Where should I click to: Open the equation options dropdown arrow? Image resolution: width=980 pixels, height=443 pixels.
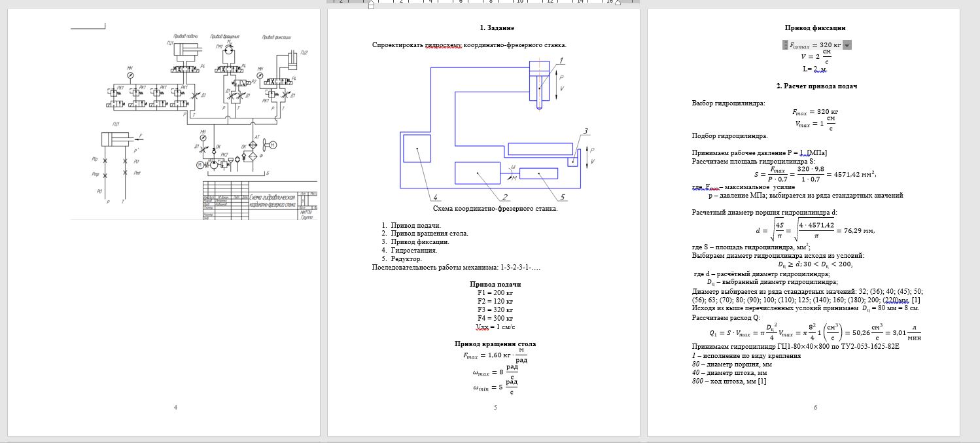(847, 45)
